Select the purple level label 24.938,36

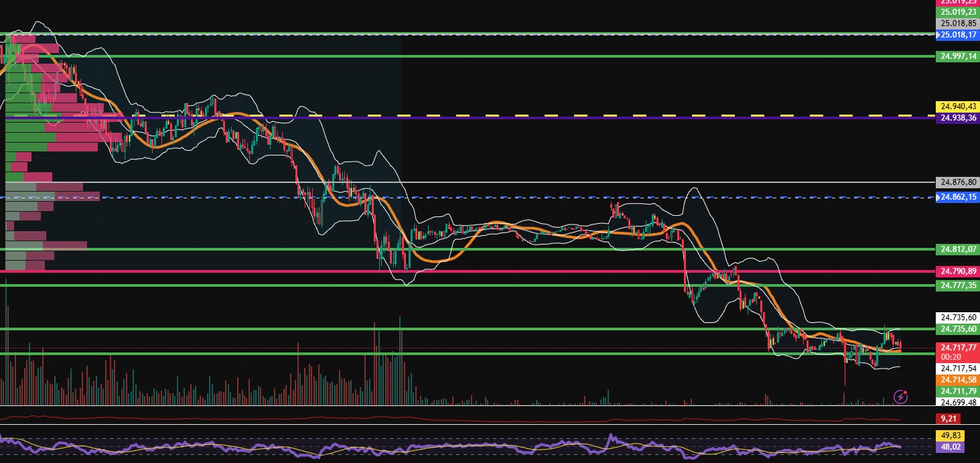[x=957, y=117]
